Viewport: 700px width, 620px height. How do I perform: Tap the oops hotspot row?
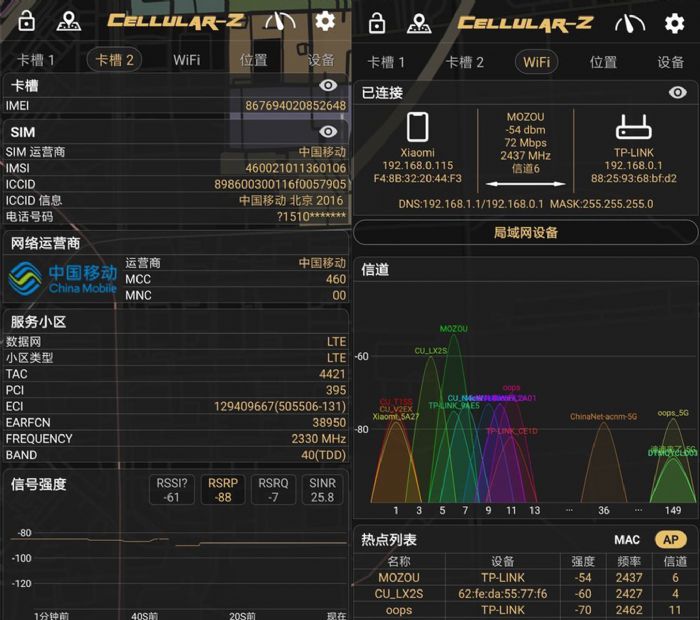point(526,610)
